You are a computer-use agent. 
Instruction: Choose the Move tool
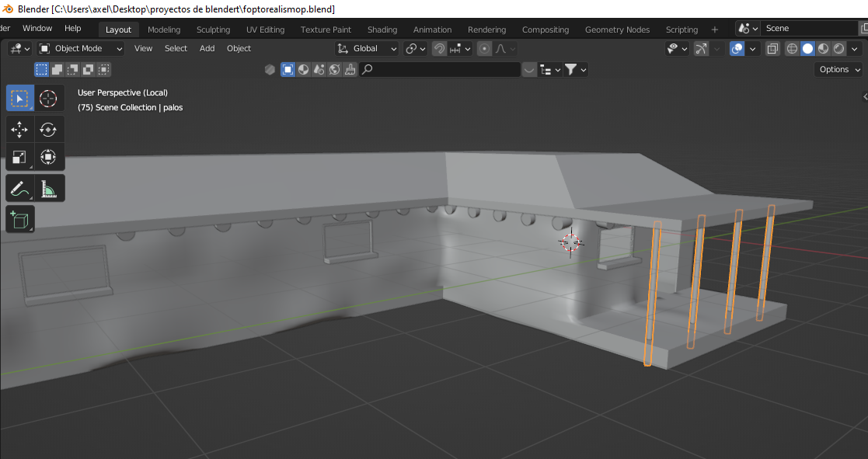19,130
